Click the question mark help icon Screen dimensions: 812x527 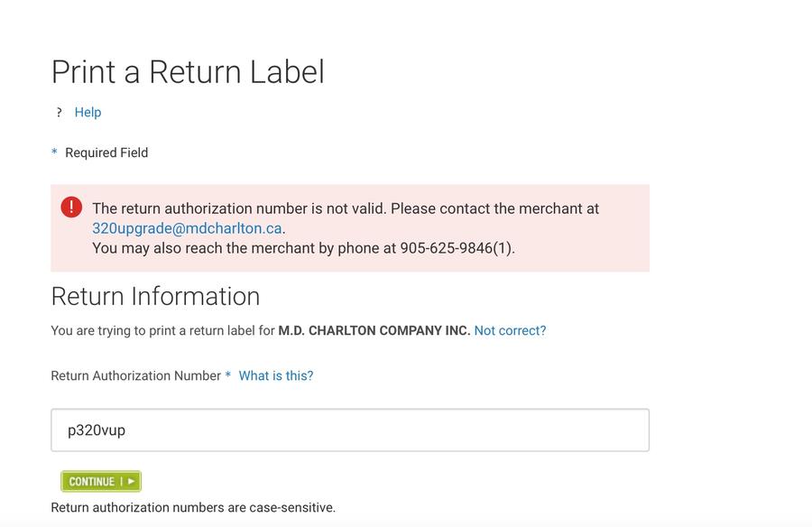(x=59, y=113)
